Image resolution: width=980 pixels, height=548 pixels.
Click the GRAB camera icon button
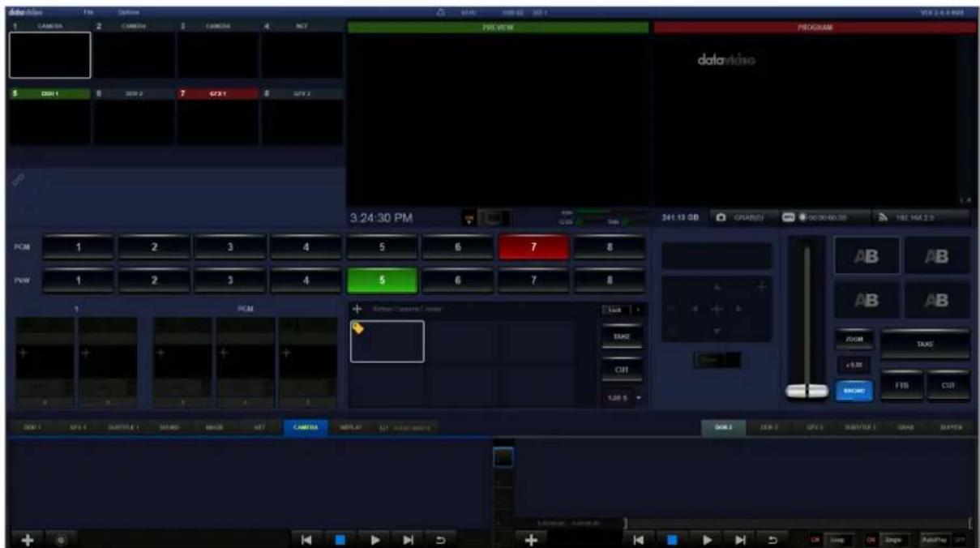click(x=742, y=217)
